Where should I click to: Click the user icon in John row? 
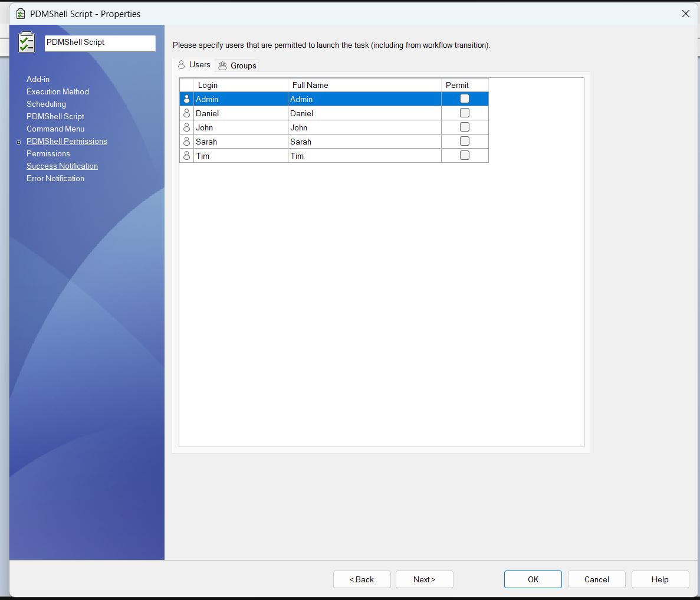186,127
